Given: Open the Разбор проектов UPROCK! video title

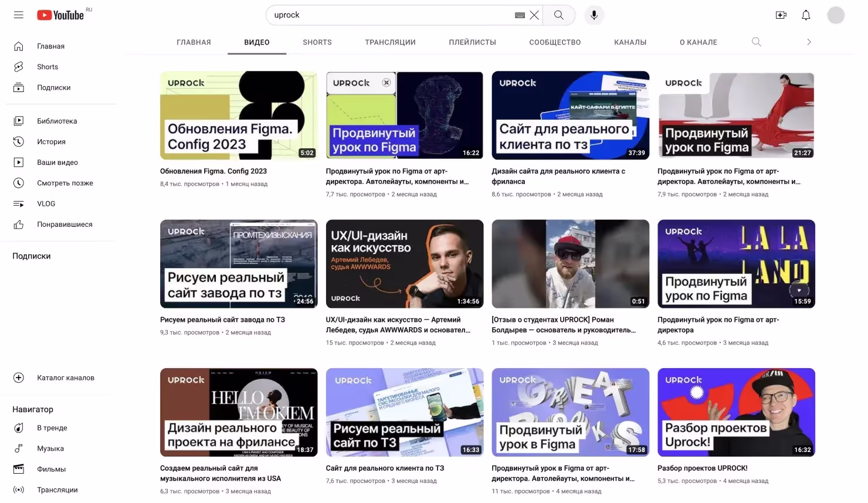Looking at the screenshot, I should pyautogui.click(x=702, y=468).
